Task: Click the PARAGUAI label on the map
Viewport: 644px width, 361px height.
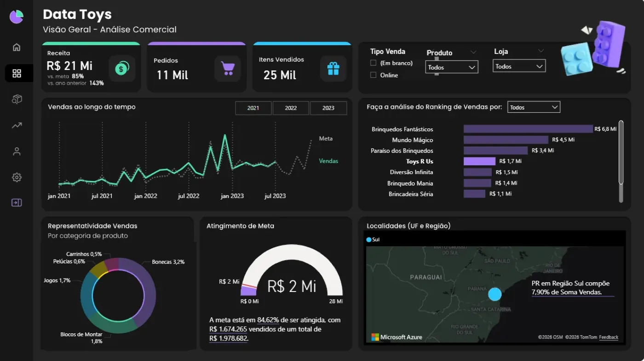Action: coord(425,277)
